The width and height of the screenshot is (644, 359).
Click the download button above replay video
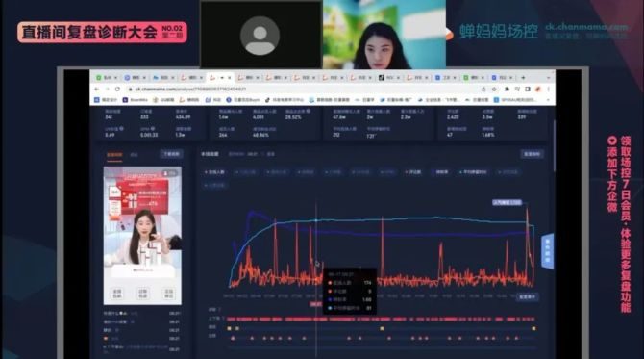tap(171, 154)
